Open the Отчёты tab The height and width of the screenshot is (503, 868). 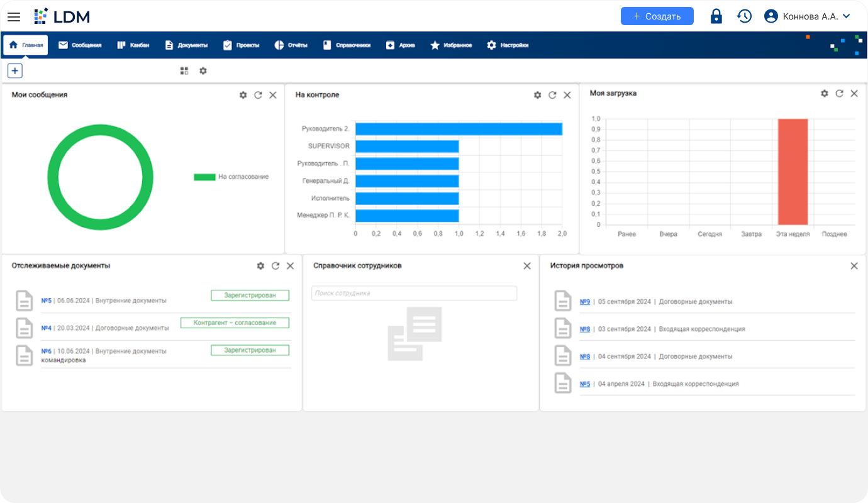[291, 45]
